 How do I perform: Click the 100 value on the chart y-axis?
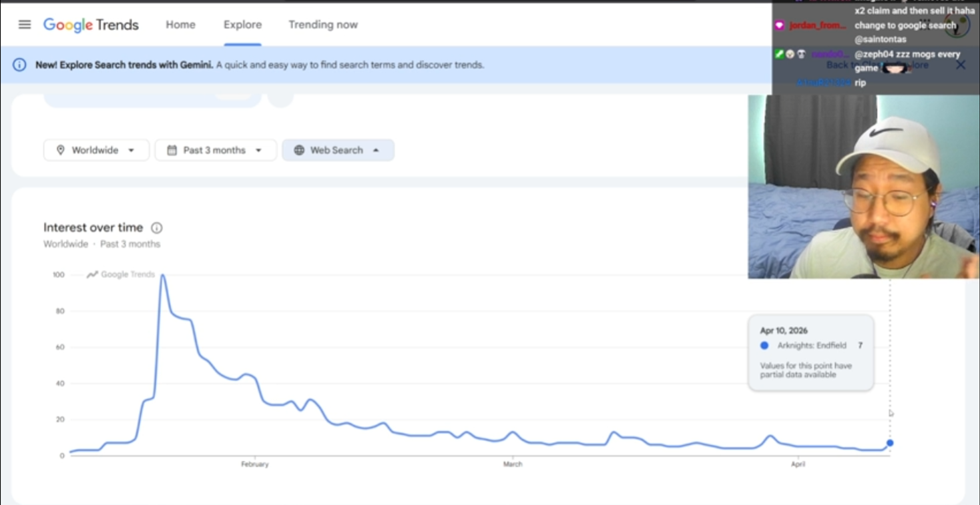pyautogui.click(x=59, y=275)
